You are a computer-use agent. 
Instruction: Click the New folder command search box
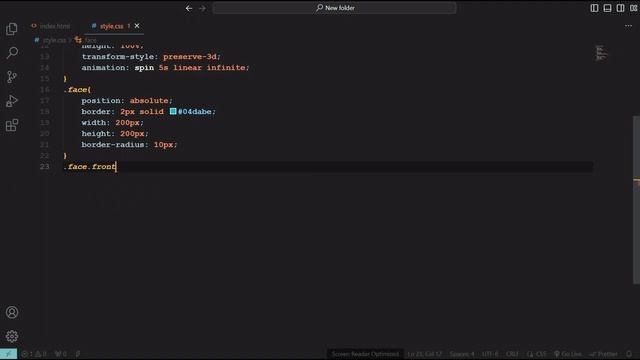tap(334, 8)
